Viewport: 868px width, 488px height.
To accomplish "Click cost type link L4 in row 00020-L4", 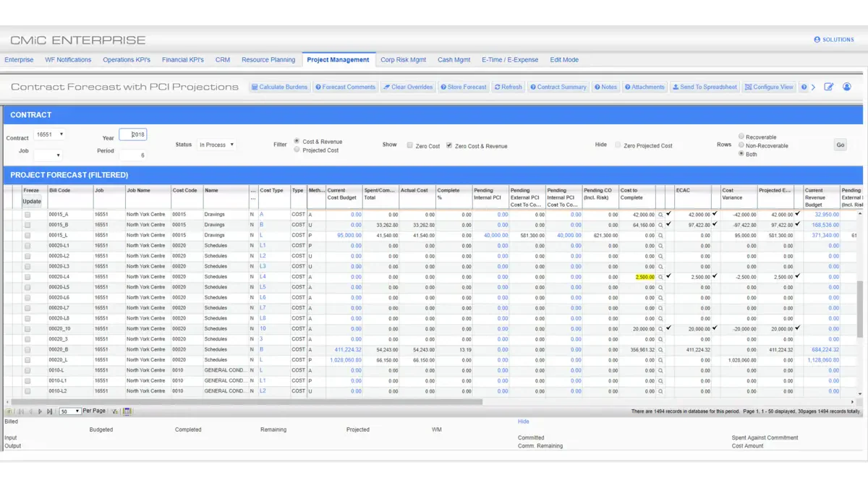I will pyautogui.click(x=263, y=277).
